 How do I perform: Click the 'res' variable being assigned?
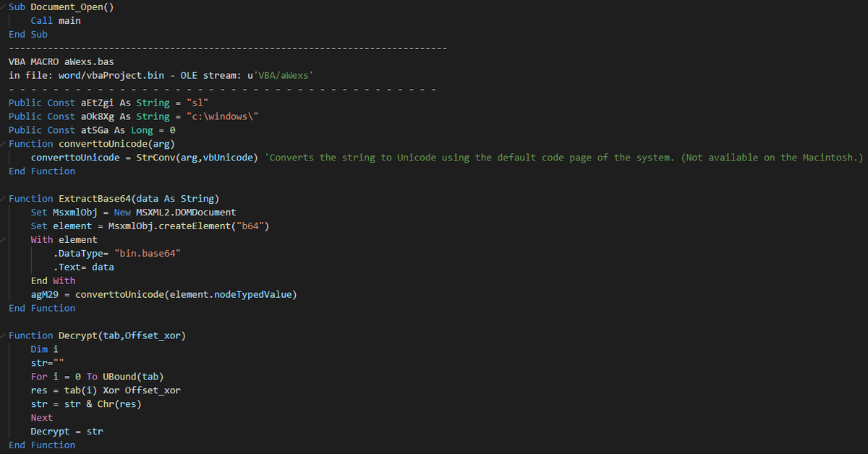point(39,390)
